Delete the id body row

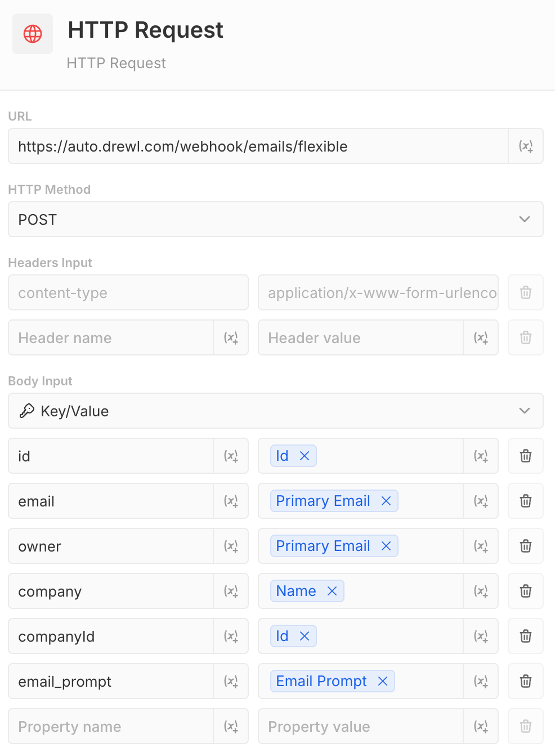point(526,456)
